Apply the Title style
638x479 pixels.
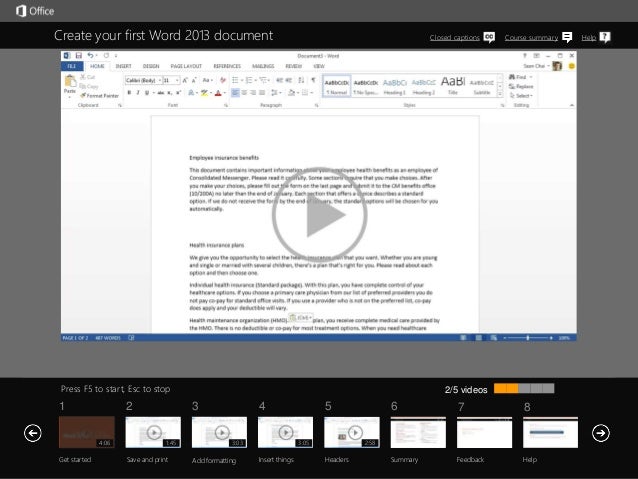pyautogui.click(x=453, y=86)
